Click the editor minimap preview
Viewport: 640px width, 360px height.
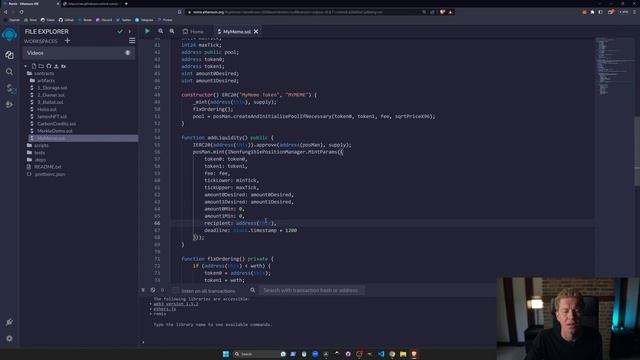pyautogui.click(x=614, y=67)
